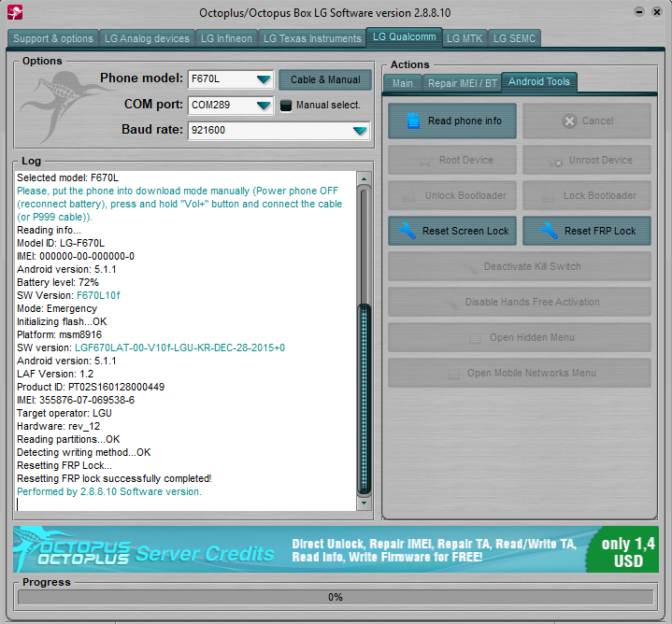The height and width of the screenshot is (624, 672).
Task: Expand the Phone model dropdown arrow
Action: [x=264, y=79]
